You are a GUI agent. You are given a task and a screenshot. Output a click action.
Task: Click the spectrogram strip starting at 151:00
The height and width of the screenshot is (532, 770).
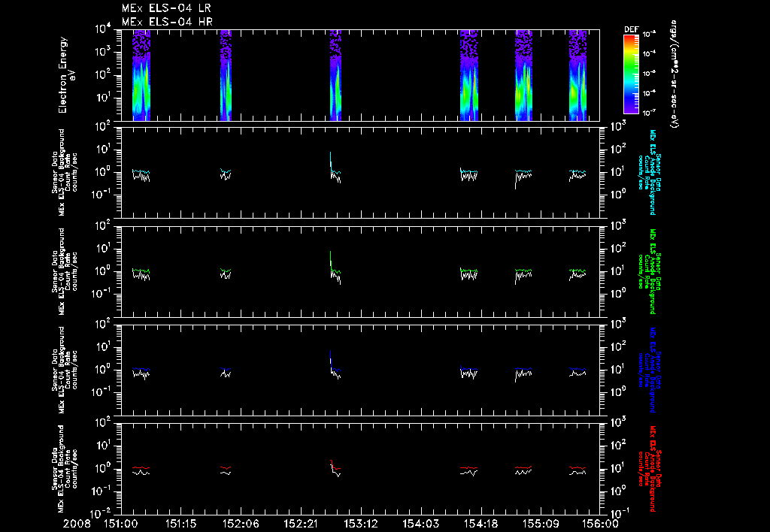click(141, 75)
